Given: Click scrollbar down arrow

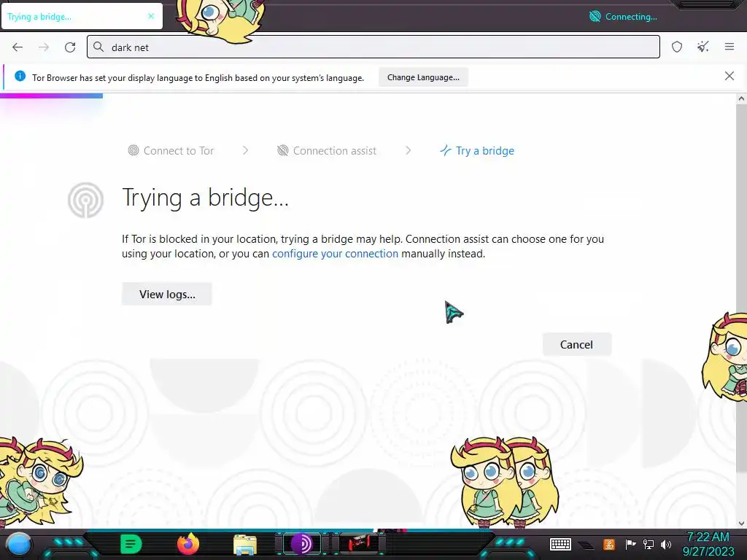Looking at the screenshot, I should click(741, 524).
